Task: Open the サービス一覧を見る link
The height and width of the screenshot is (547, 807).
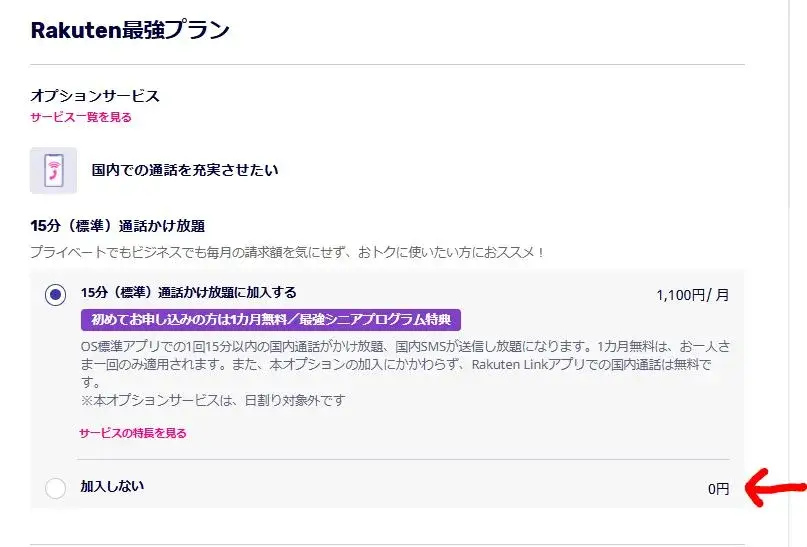Action: [81, 117]
